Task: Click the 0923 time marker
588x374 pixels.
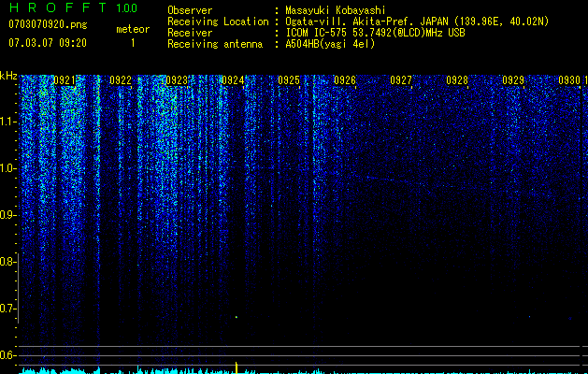Action: pyautogui.click(x=177, y=80)
